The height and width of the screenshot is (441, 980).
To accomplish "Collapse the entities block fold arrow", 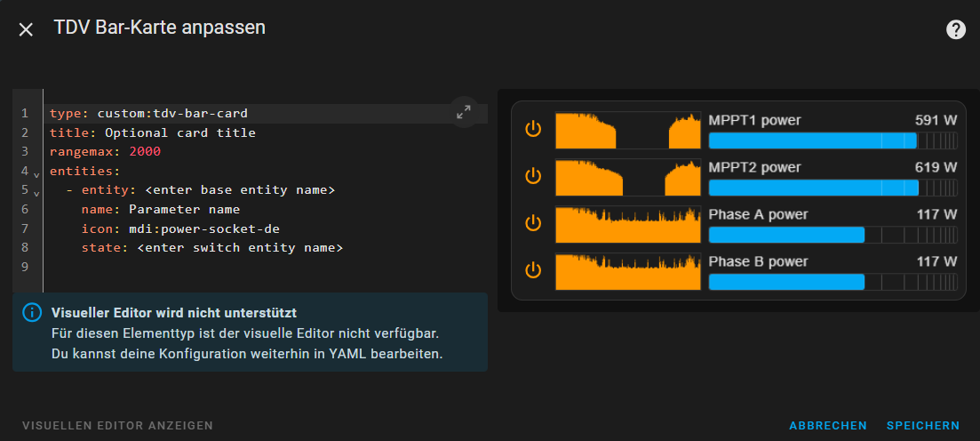I will tap(36, 174).
